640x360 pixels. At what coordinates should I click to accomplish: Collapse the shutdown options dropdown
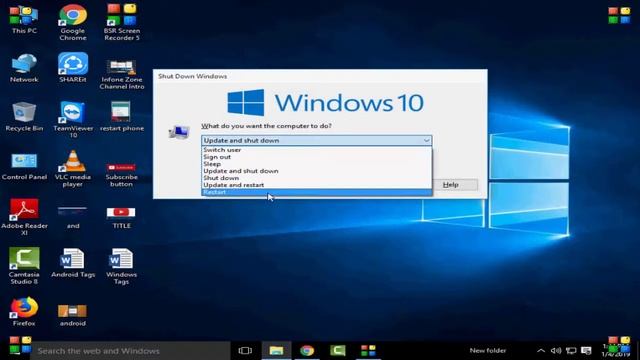(x=426, y=140)
